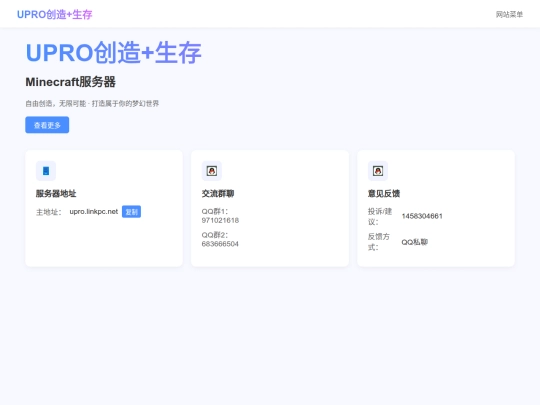Viewport: 540px width, 405px height.
Task: Click the QQ群1 label
Action: pos(215,211)
